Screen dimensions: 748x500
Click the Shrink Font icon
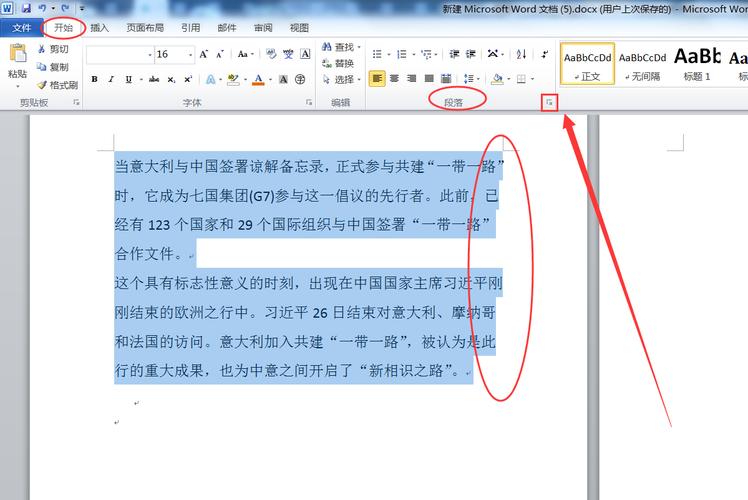219,54
